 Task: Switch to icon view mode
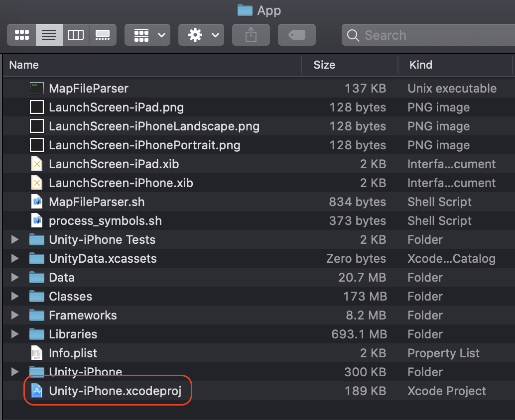22,35
